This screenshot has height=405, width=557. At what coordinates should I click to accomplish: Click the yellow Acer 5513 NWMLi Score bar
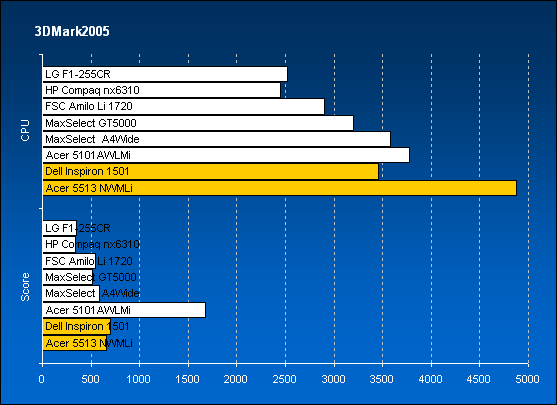click(x=75, y=343)
